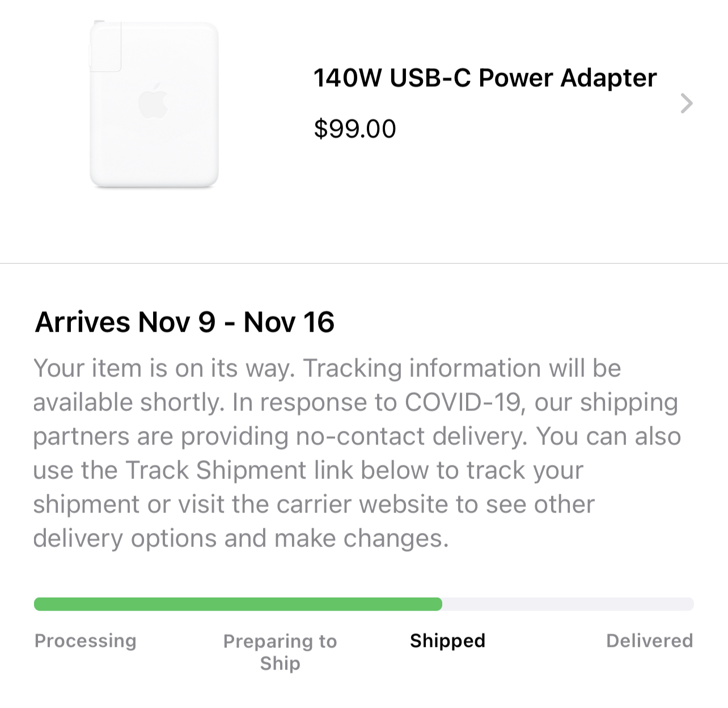The width and height of the screenshot is (728, 708).
Task: Select the Processing stage label
Action: pyautogui.click(x=86, y=641)
